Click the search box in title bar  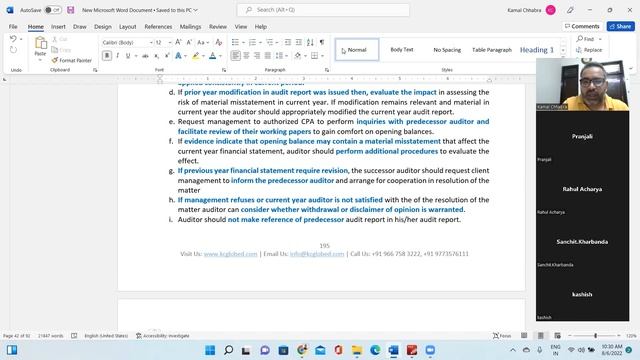pyautogui.click(x=323, y=10)
